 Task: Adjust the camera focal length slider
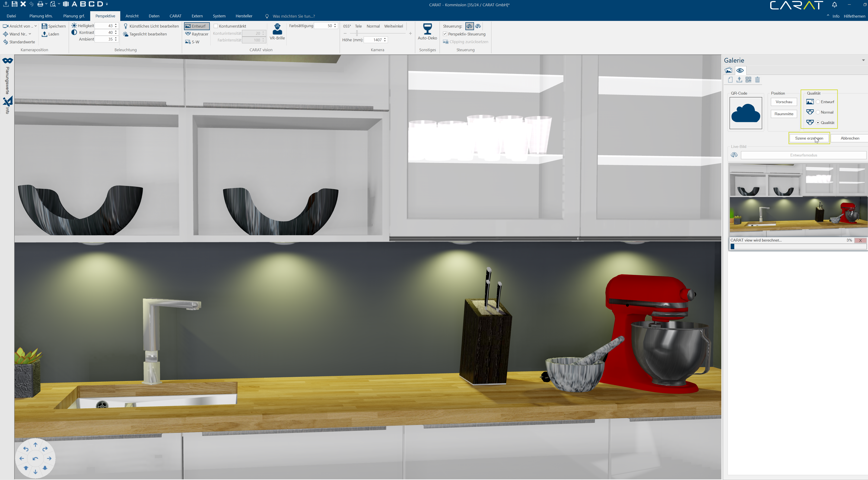[x=357, y=33]
